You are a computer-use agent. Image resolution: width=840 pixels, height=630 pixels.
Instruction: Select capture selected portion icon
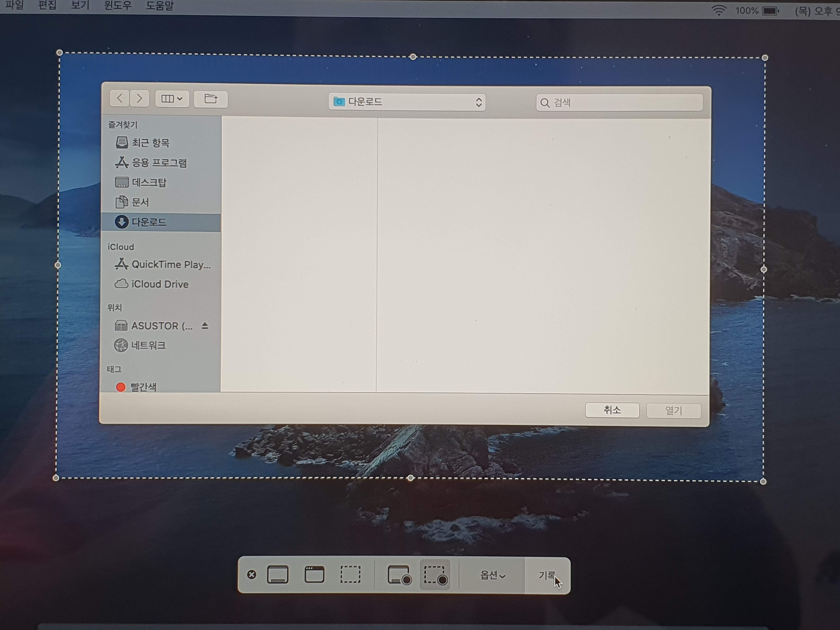tap(350, 574)
